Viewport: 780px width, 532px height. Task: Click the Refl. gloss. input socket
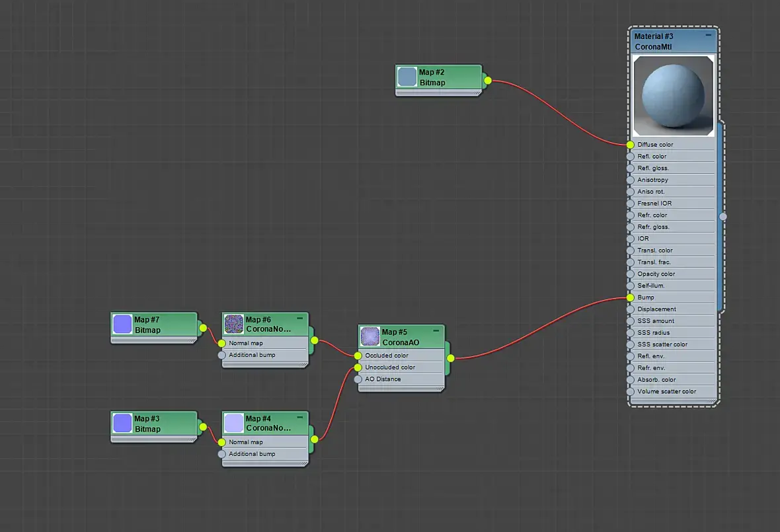[630, 168]
